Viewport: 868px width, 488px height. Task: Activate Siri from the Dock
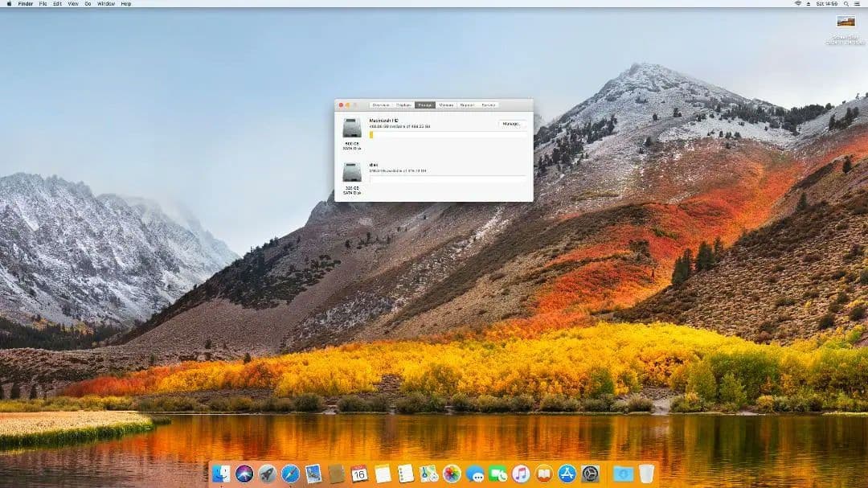(244, 474)
